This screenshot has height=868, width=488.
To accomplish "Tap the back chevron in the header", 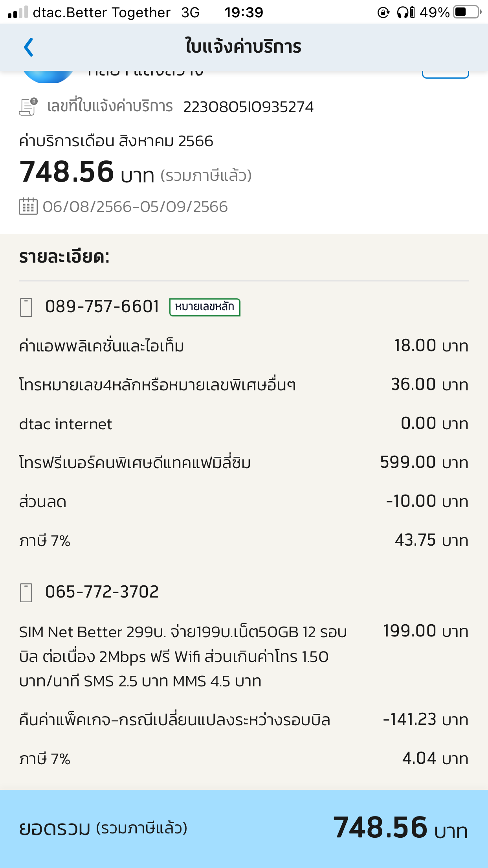I will [x=28, y=47].
